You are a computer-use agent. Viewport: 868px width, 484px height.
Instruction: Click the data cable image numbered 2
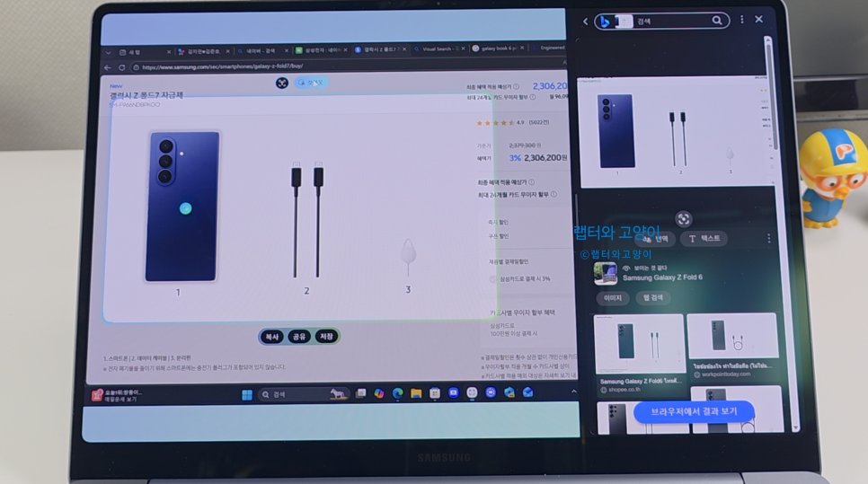point(307,219)
